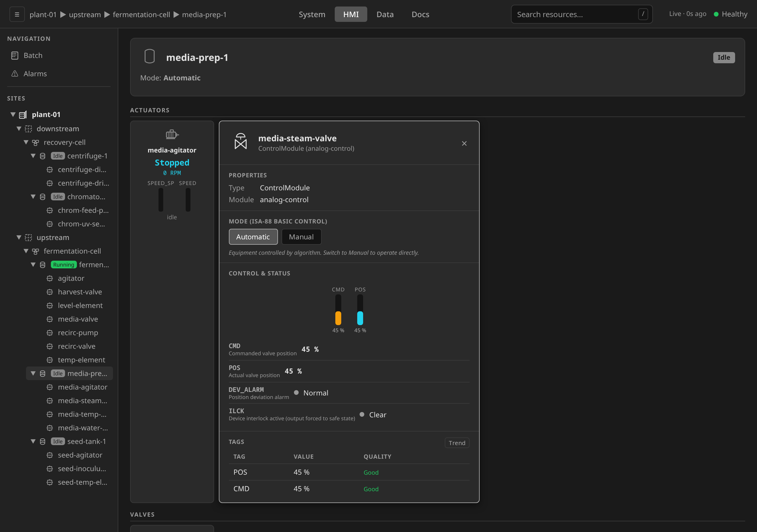The width and height of the screenshot is (757, 532).
Task: Click the recovery-cell icon
Action: pos(35,142)
